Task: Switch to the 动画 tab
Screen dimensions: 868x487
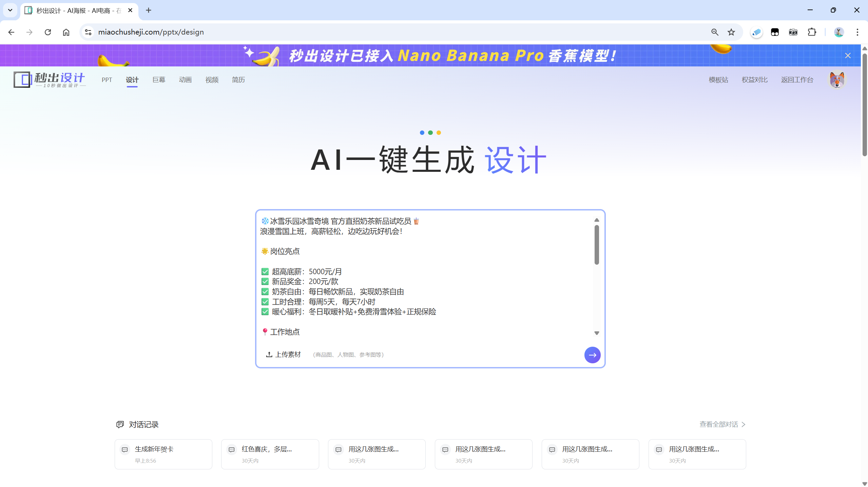Action: (x=185, y=80)
